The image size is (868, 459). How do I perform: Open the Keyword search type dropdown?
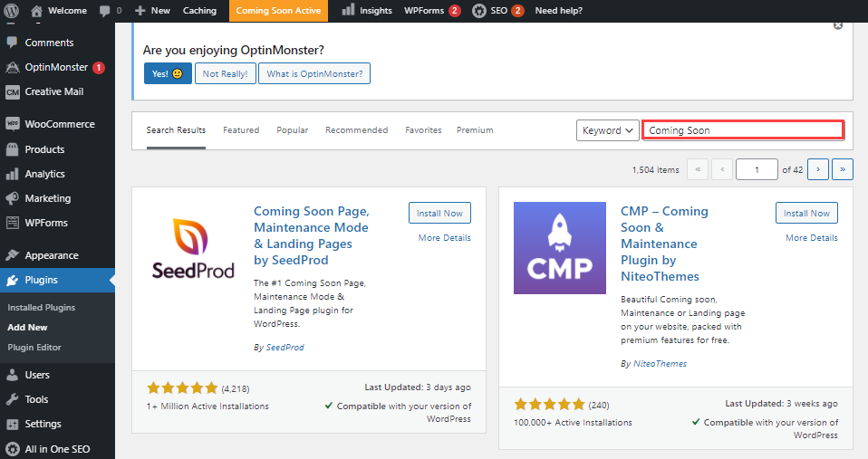(x=608, y=130)
